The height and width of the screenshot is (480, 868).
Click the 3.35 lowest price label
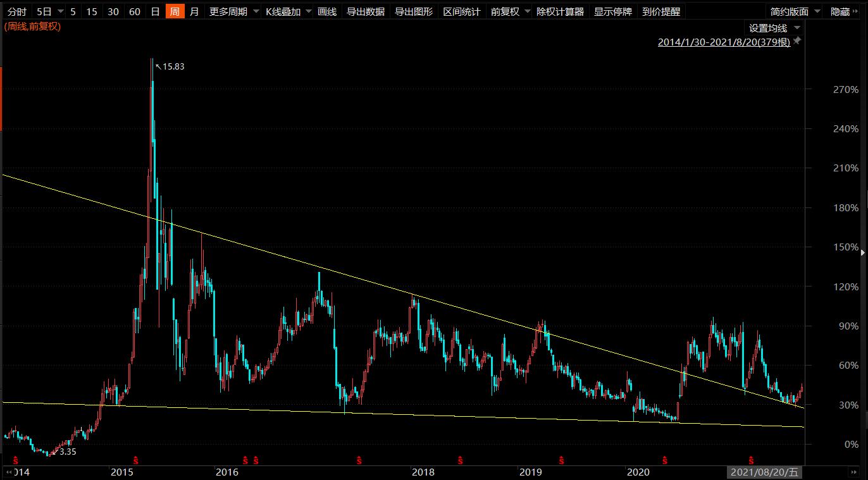click(68, 452)
